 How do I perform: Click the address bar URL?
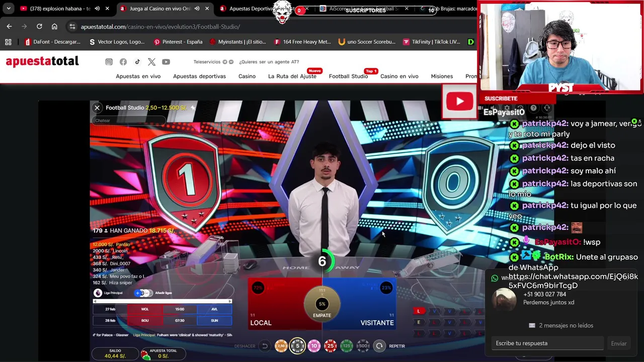[x=160, y=27]
